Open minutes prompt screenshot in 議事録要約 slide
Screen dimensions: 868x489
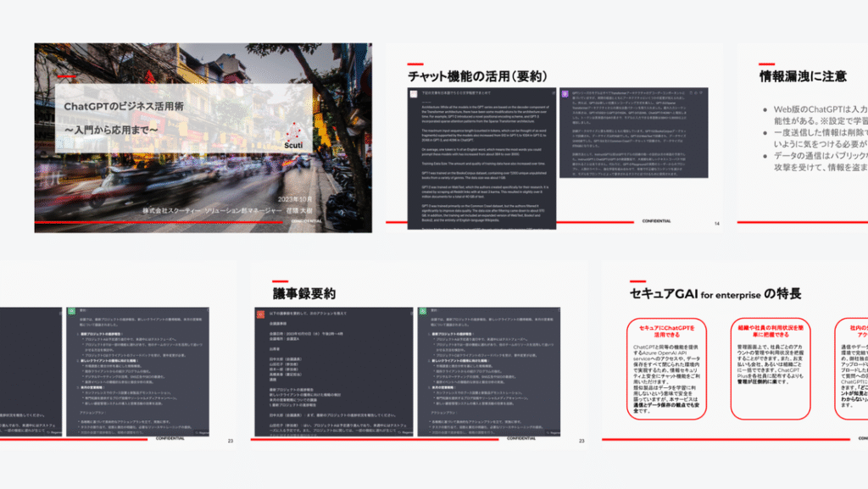pos(334,372)
